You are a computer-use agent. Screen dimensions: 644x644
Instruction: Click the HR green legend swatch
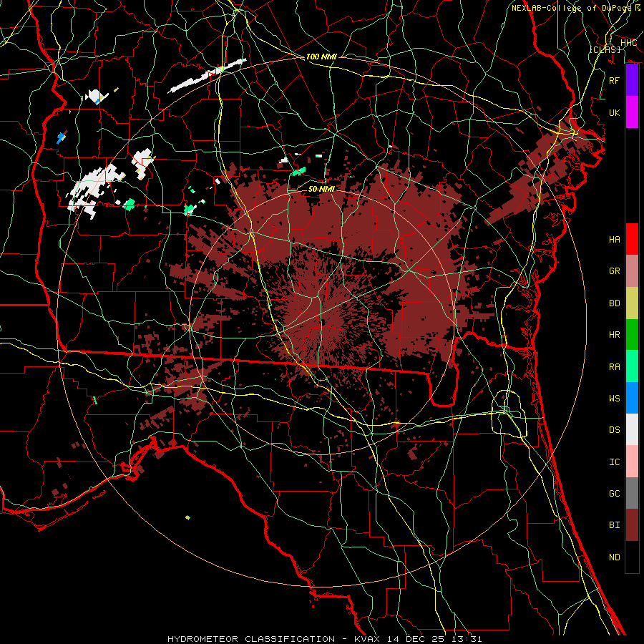point(632,335)
